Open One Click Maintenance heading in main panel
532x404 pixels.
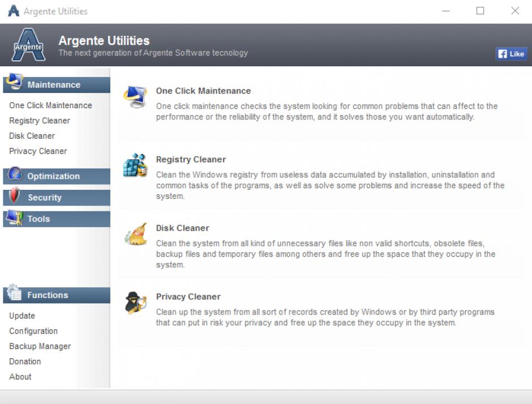coord(203,91)
